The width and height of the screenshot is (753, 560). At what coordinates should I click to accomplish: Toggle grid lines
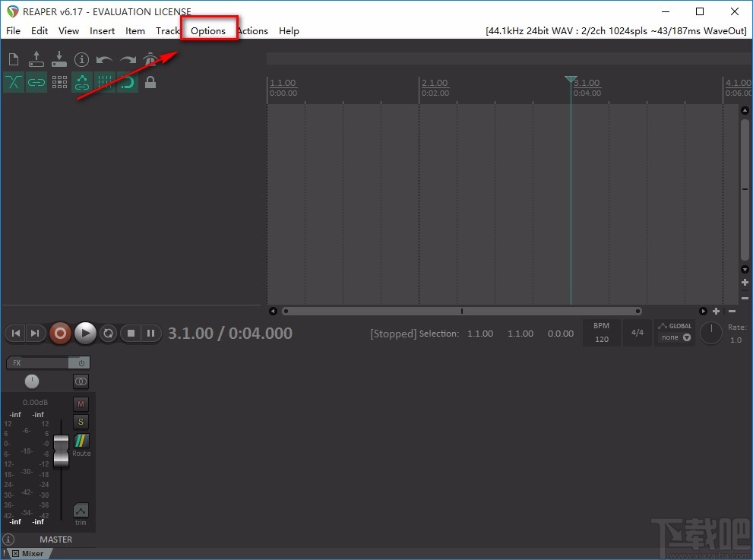point(105,82)
